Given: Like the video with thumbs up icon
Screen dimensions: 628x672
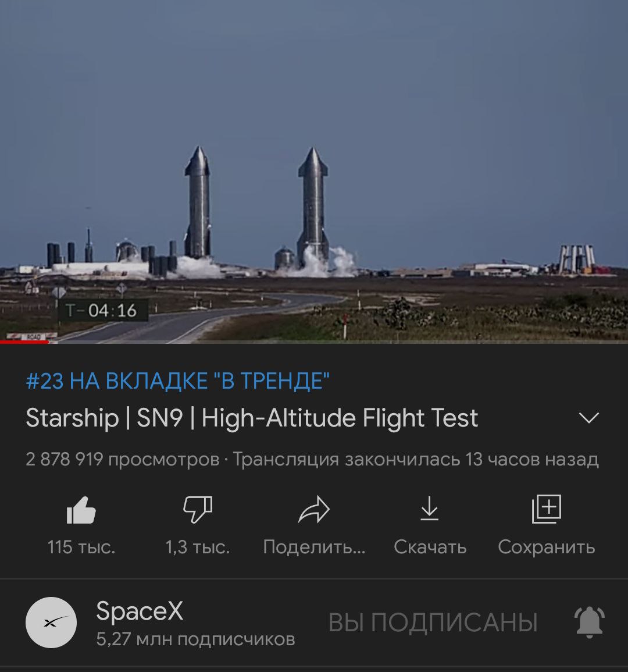Looking at the screenshot, I should pyautogui.click(x=81, y=510).
